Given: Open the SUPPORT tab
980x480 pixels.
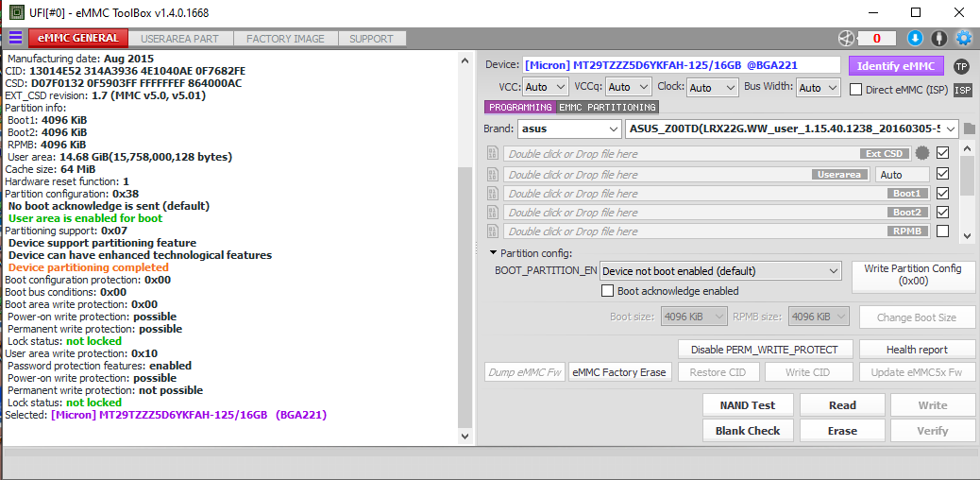Looking at the screenshot, I should pos(371,39).
